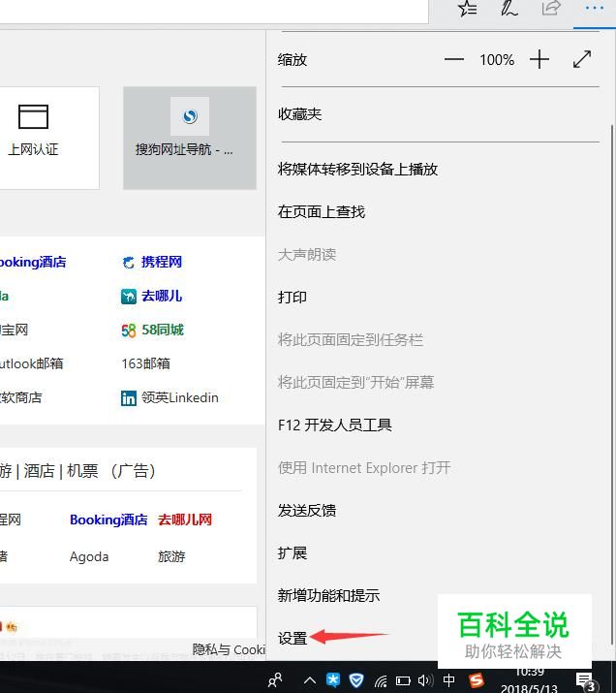Click the zoom out minus button
This screenshot has width=616, height=693.
pyautogui.click(x=454, y=59)
